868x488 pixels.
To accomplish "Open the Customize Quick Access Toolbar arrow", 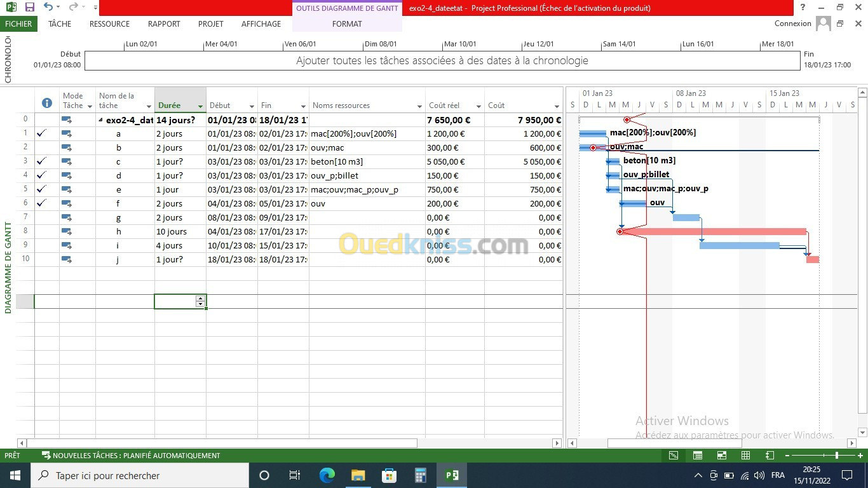I will point(95,8).
